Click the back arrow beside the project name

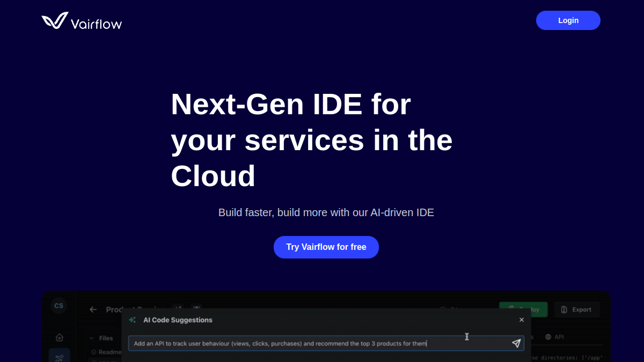point(93,309)
